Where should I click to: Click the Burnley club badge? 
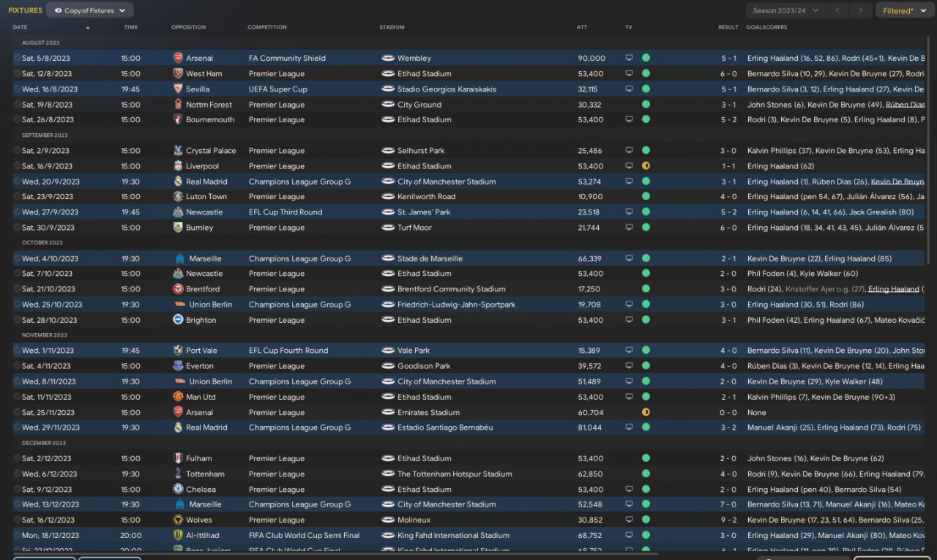178,228
